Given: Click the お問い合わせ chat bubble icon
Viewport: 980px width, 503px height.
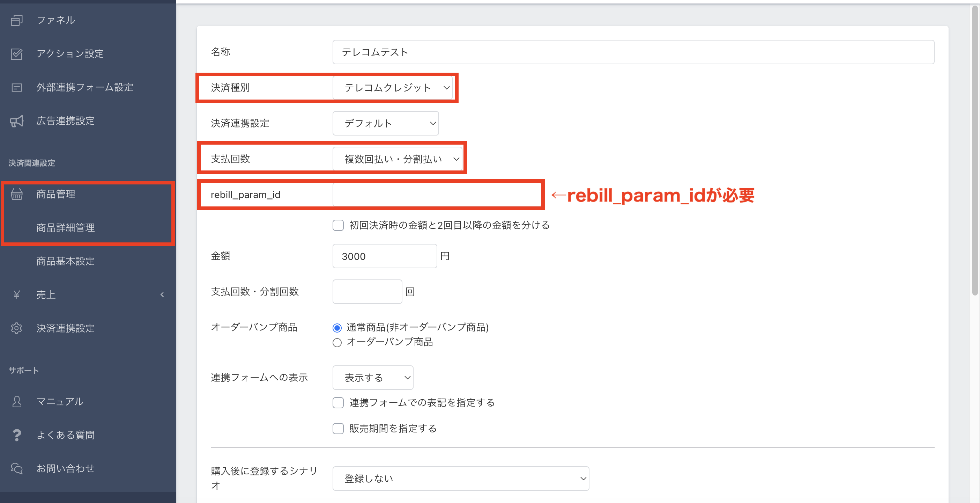Looking at the screenshot, I should (x=16, y=468).
